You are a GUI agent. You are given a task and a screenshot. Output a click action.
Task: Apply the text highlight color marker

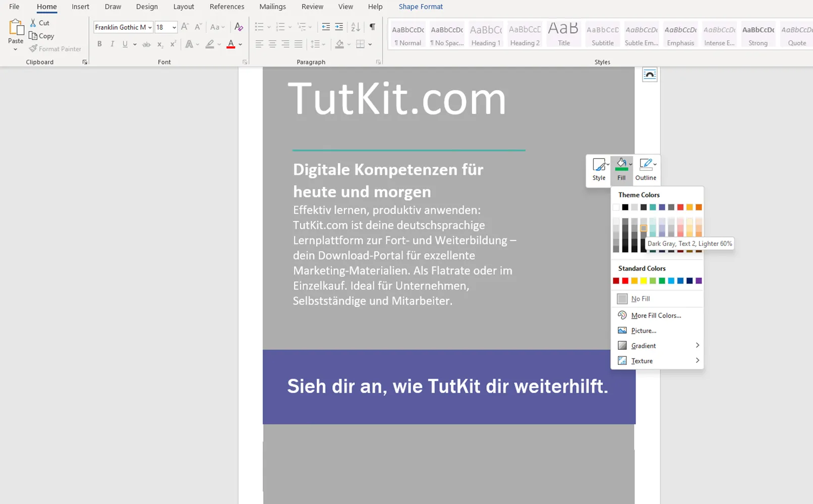pos(210,44)
